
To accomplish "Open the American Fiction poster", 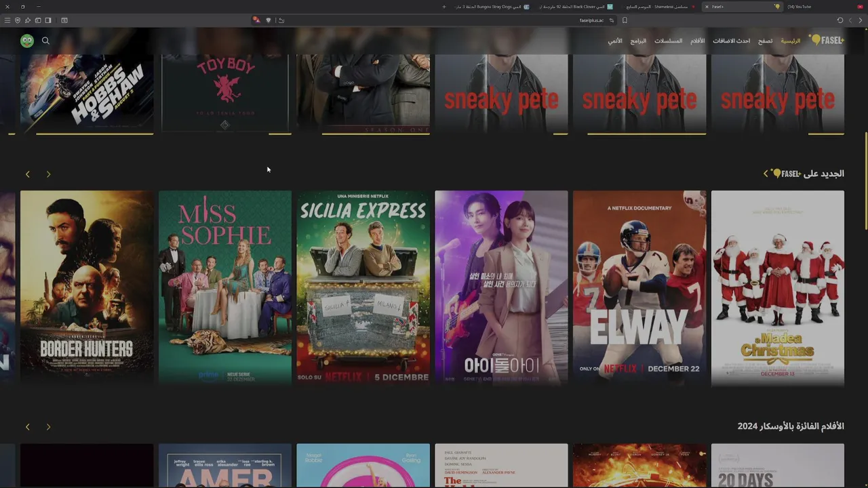I will click(x=225, y=466).
